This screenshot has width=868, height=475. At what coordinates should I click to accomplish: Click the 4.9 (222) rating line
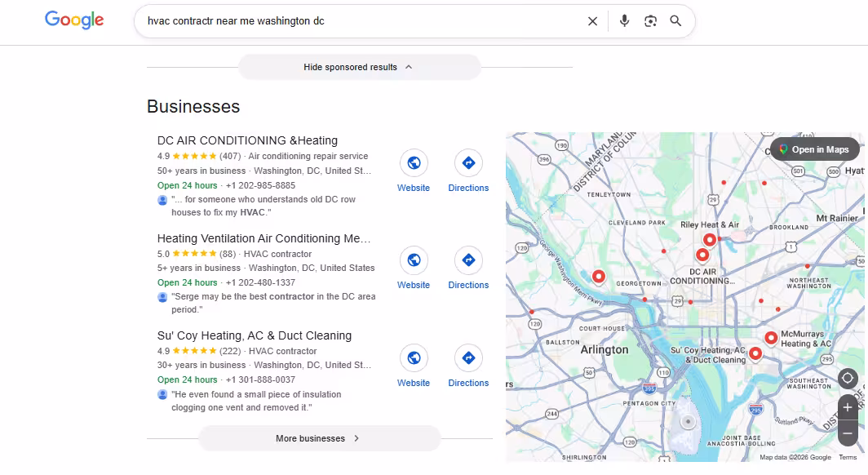click(199, 351)
